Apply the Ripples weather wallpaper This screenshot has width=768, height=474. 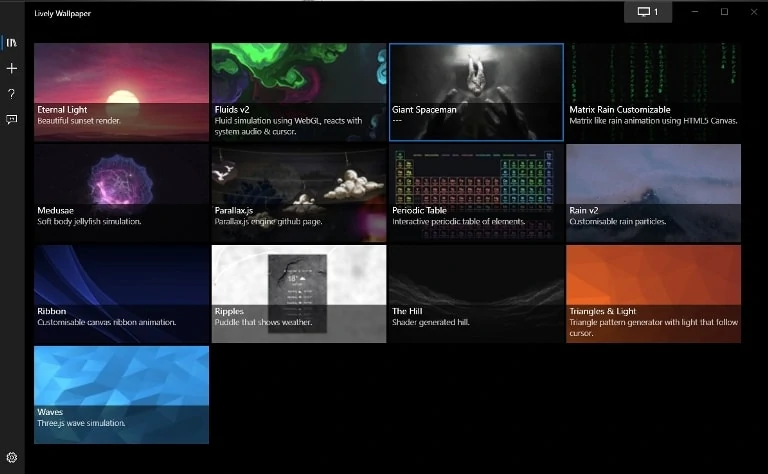[299, 294]
